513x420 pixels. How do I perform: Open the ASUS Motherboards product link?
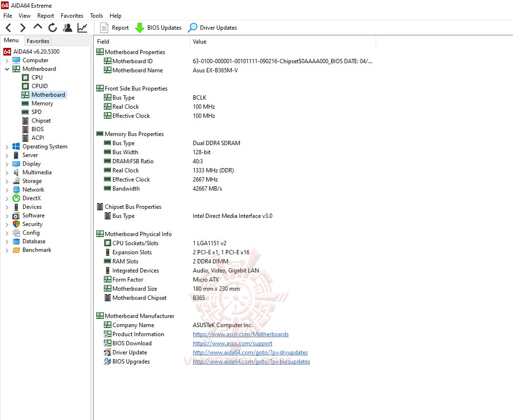(240, 334)
